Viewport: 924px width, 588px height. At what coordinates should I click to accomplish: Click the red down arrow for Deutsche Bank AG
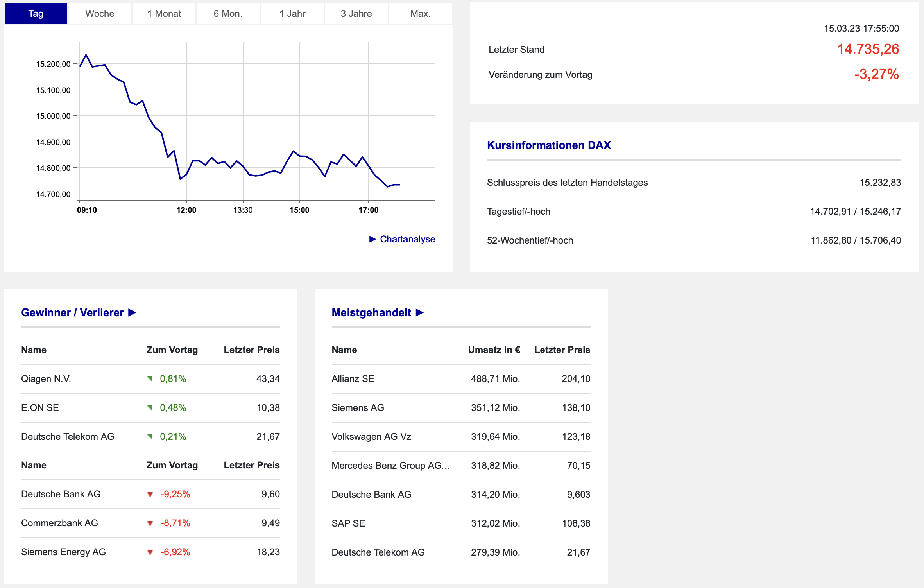click(x=150, y=495)
